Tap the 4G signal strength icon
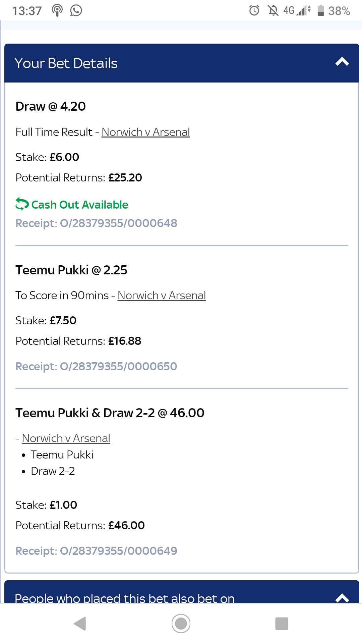 coord(297,10)
